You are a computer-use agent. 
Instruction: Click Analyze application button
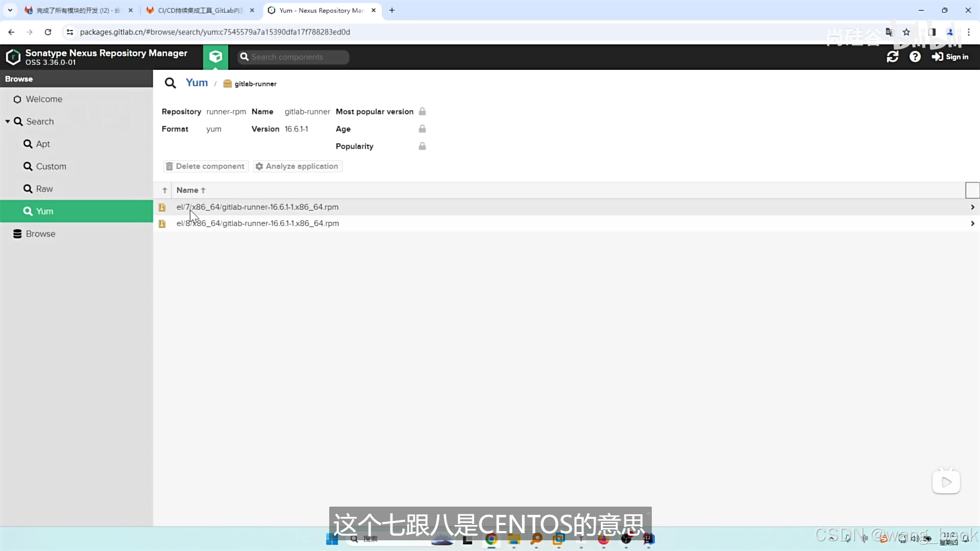tap(298, 166)
